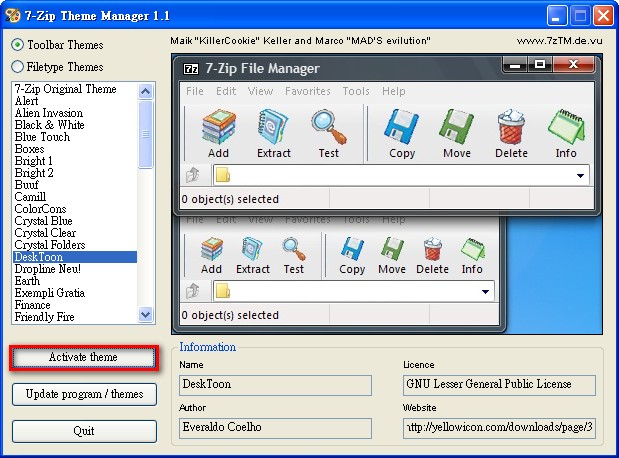Click the Test icon in lower preview toolbar
This screenshot has width=619, height=458.
click(x=294, y=249)
